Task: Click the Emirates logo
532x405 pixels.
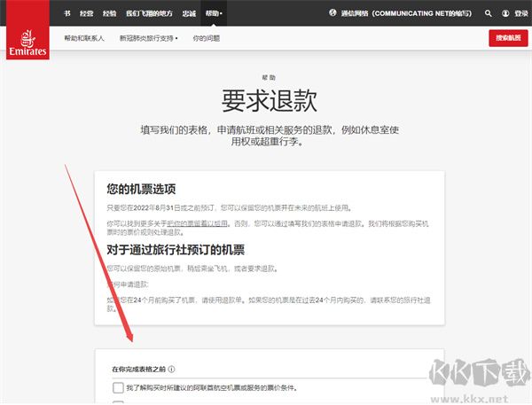Action: click(27, 30)
